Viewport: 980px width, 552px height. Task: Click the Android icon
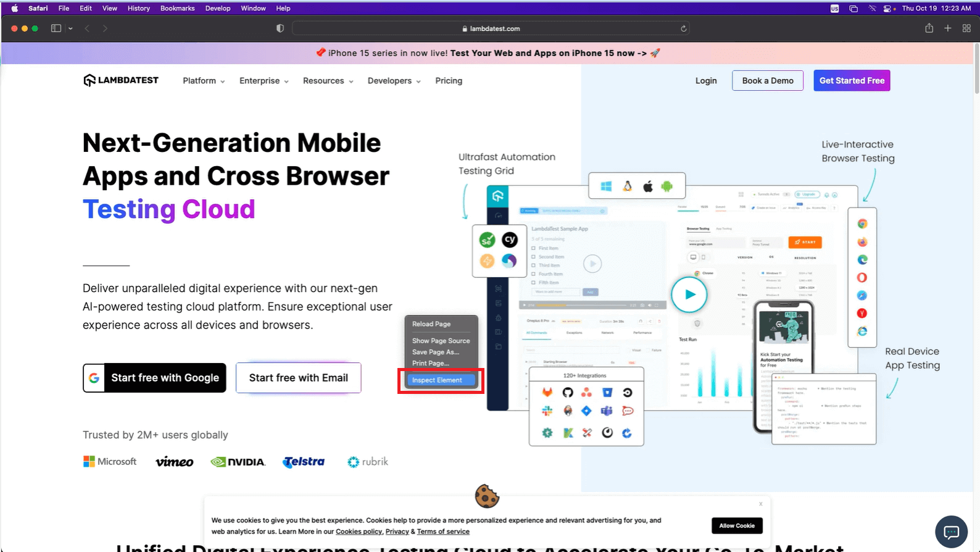[x=666, y=186]
